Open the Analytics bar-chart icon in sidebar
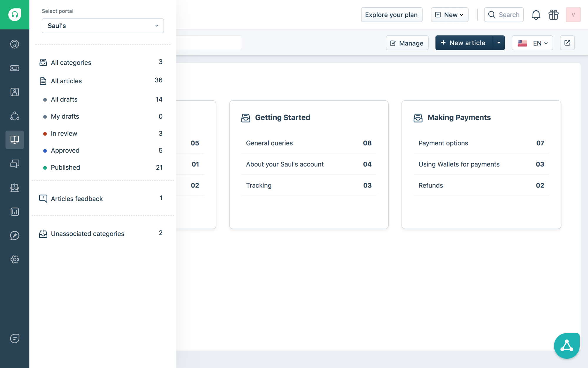Image resolution: width=588 pixels, height=368 pixels. (15, 211)
